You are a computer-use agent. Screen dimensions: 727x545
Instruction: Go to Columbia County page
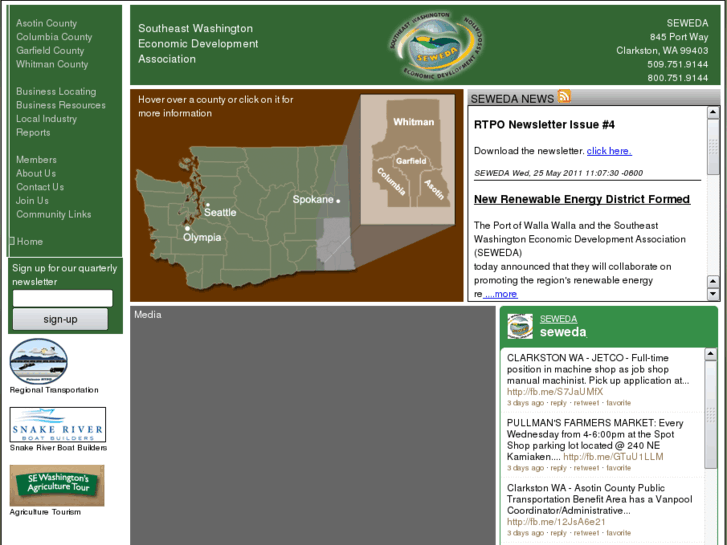click(54, 37)
